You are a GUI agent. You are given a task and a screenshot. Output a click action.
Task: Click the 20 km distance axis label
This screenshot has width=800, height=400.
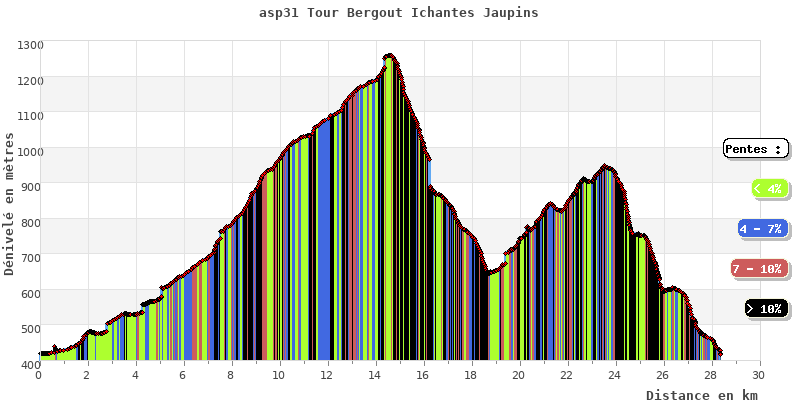pos(520,376)
